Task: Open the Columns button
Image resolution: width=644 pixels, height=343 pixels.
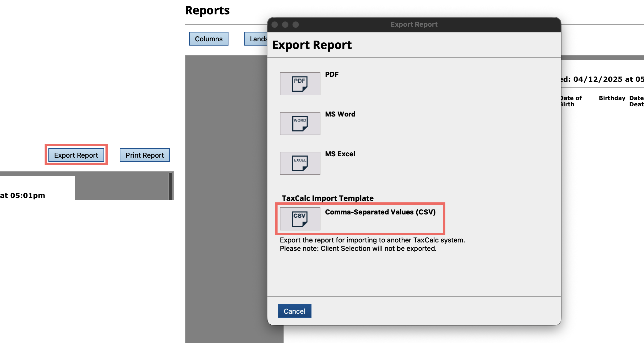Action: [x=209, y=39]
